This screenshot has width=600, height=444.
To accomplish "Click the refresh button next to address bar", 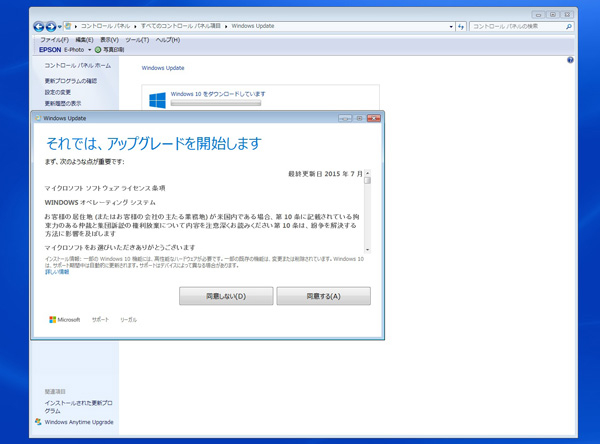I will 461,26.
